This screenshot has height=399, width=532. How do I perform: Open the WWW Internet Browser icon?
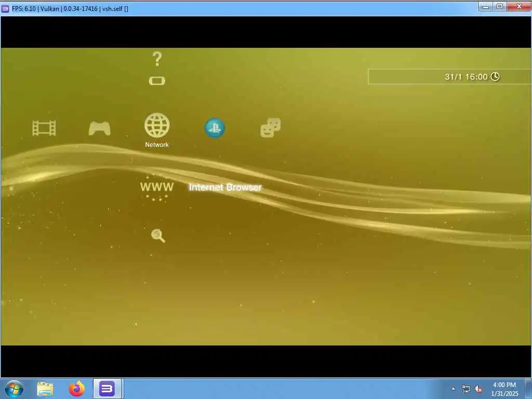click(157, 187)
